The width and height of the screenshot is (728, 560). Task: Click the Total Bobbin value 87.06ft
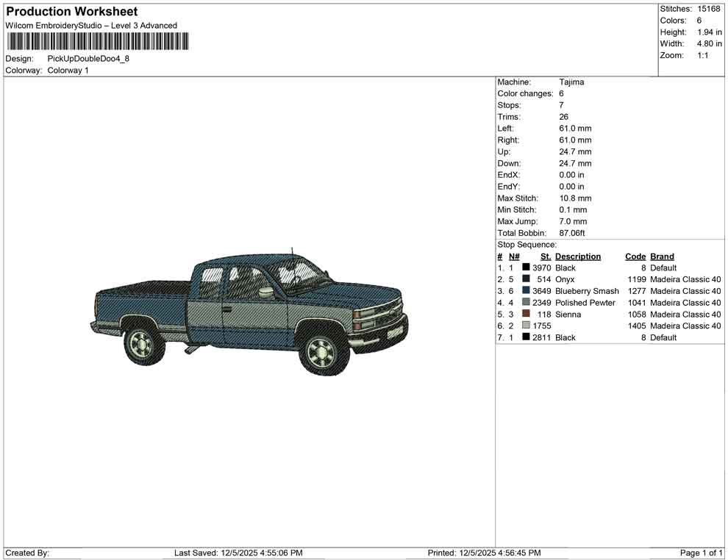coord(573,233)
